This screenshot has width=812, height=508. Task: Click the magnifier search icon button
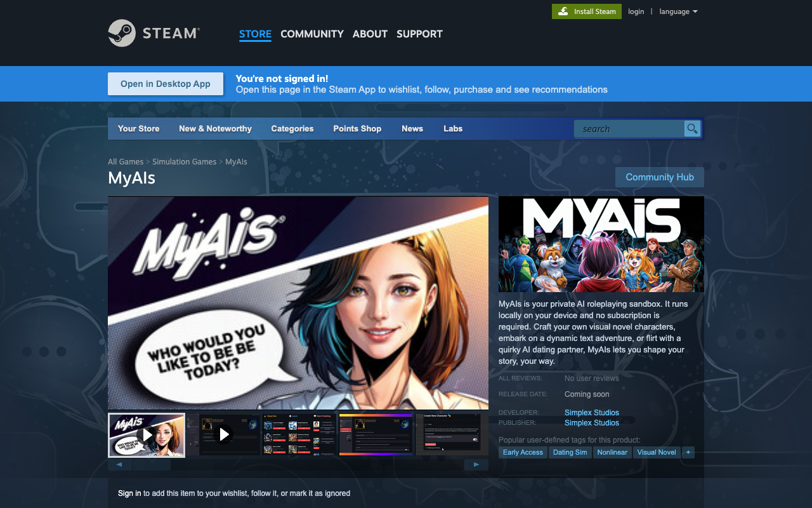coord(692,129)
